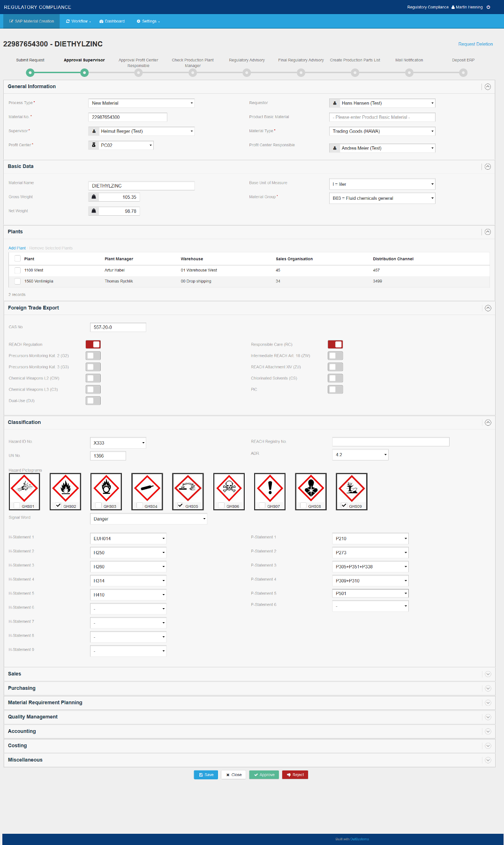Click the Profit Center Responsible person icon

tap(335, 148)
